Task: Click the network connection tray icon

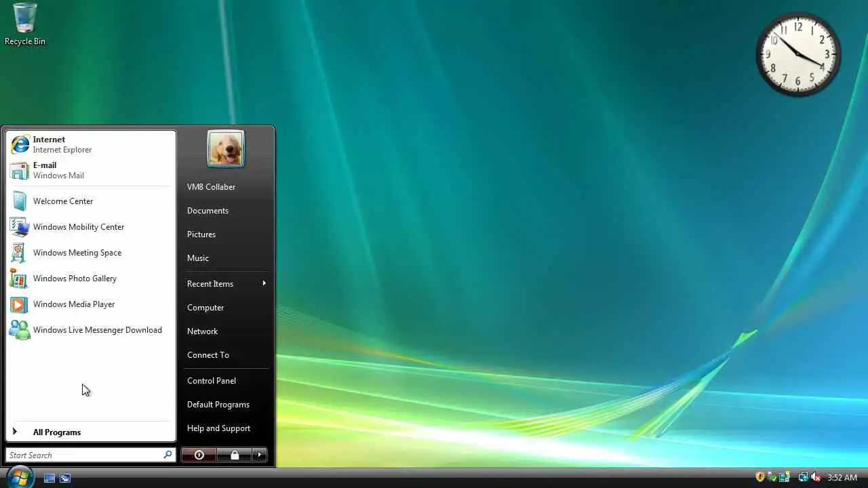Action: pos(803,477)
